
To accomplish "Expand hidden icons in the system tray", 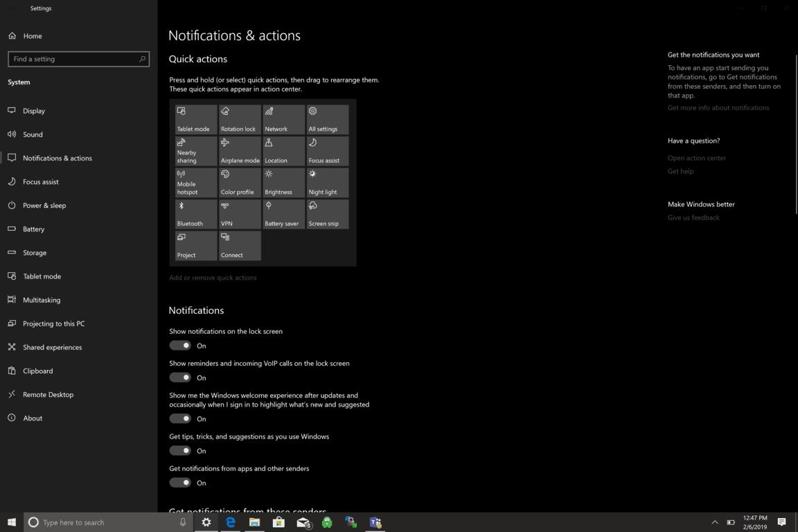I will pos(714,522).
